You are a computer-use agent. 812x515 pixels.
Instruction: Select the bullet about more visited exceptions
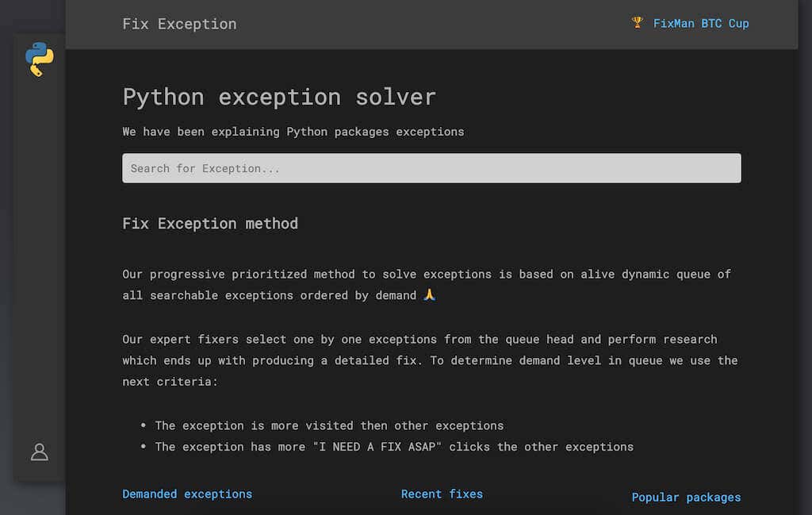[x=328, y=425]
